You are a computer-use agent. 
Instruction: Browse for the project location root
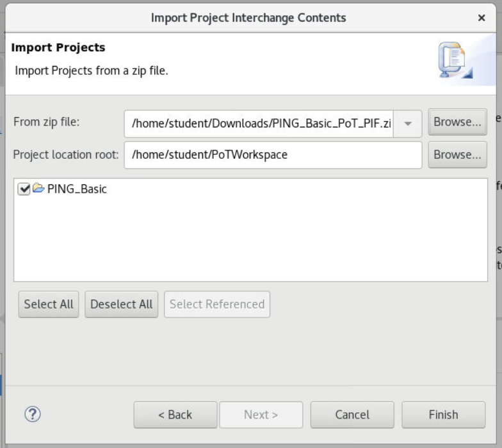click(457, 155)
